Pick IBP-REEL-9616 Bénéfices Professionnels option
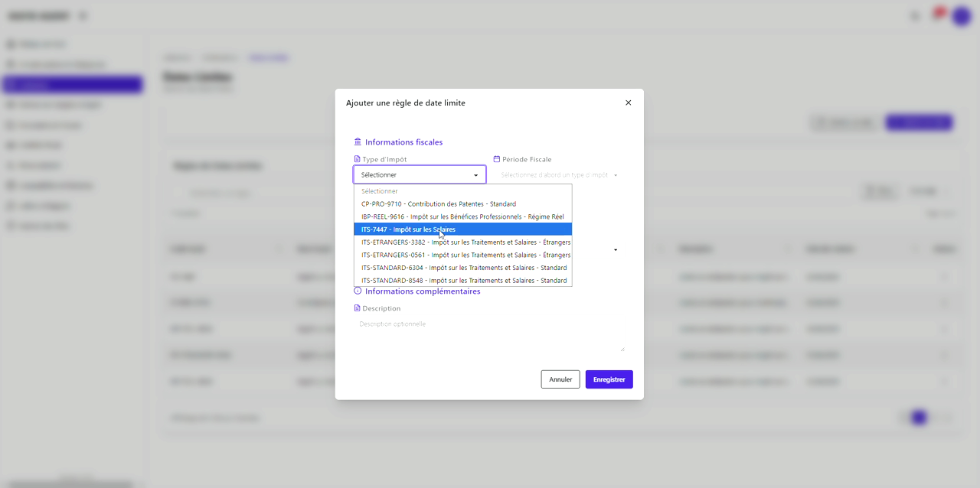 (x=462, y=216)
